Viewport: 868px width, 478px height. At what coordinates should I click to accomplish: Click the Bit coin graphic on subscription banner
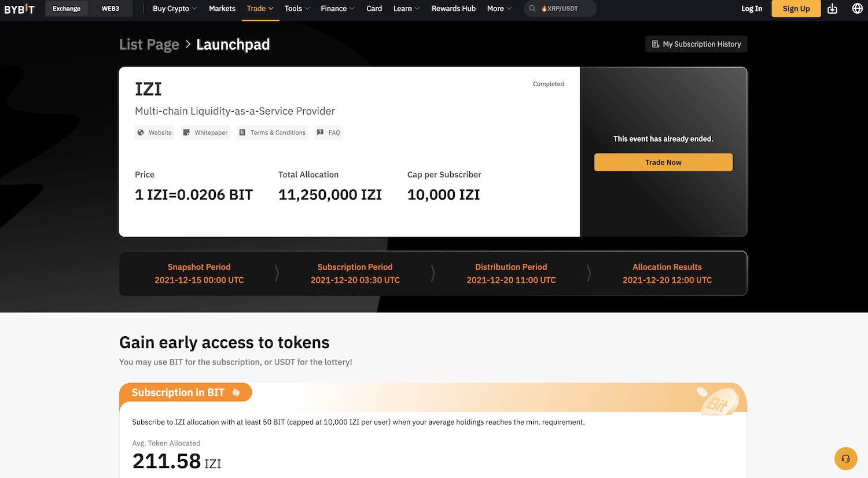click(x=720, y=401)
